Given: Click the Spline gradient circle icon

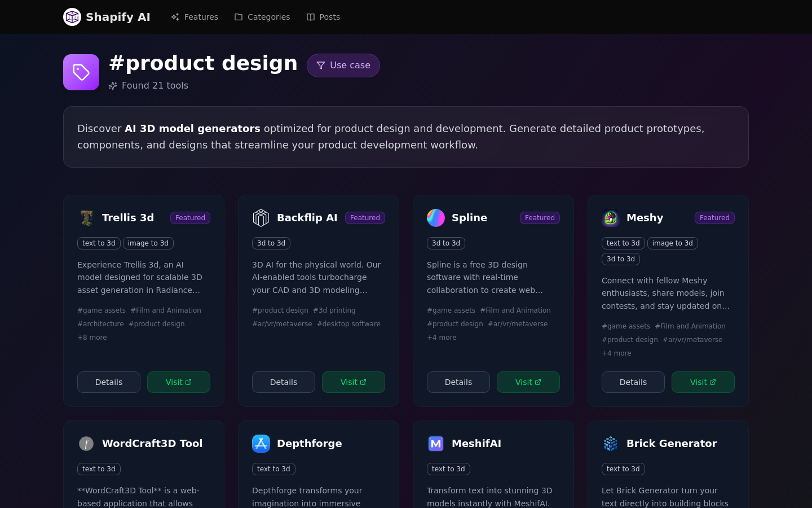Looking at the screenshot, I should [436, 218].
